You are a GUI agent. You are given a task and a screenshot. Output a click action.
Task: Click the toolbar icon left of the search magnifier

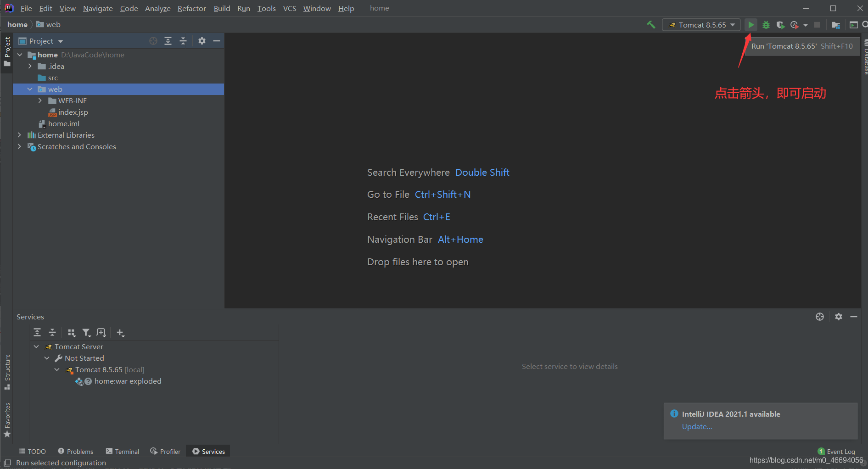tap(854, 25)
